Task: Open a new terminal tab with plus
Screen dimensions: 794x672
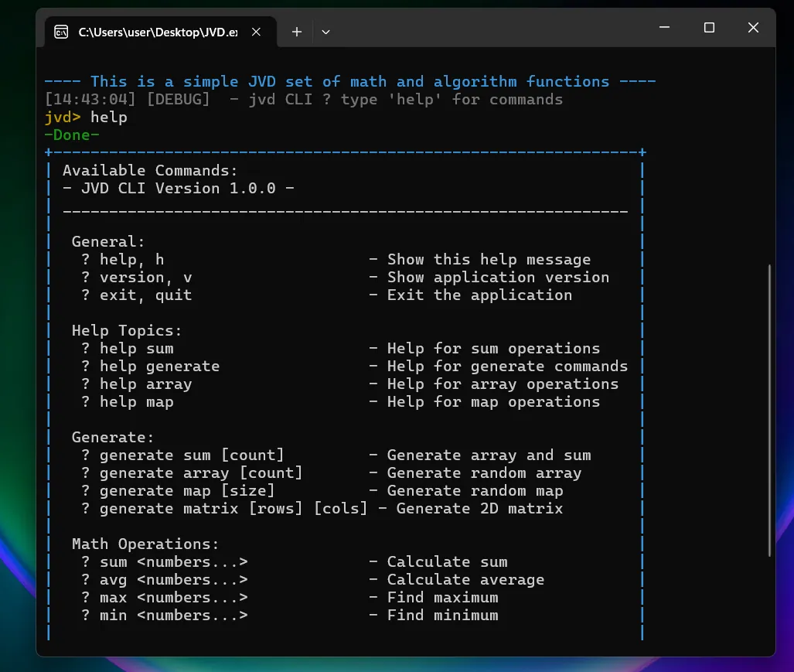Action: click(x=297, y=32)
